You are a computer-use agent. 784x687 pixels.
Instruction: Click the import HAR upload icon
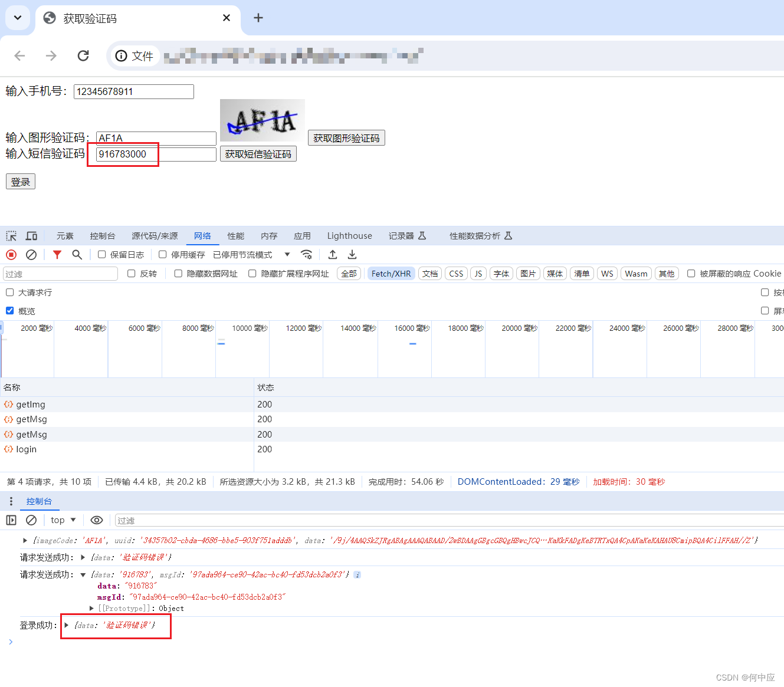coord(333,255)
